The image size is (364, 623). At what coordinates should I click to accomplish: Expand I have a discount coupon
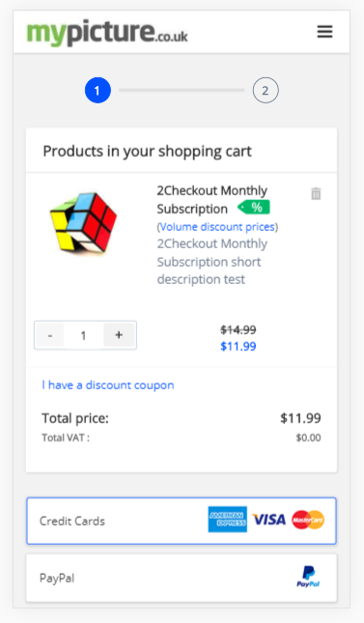coord(108,385)
